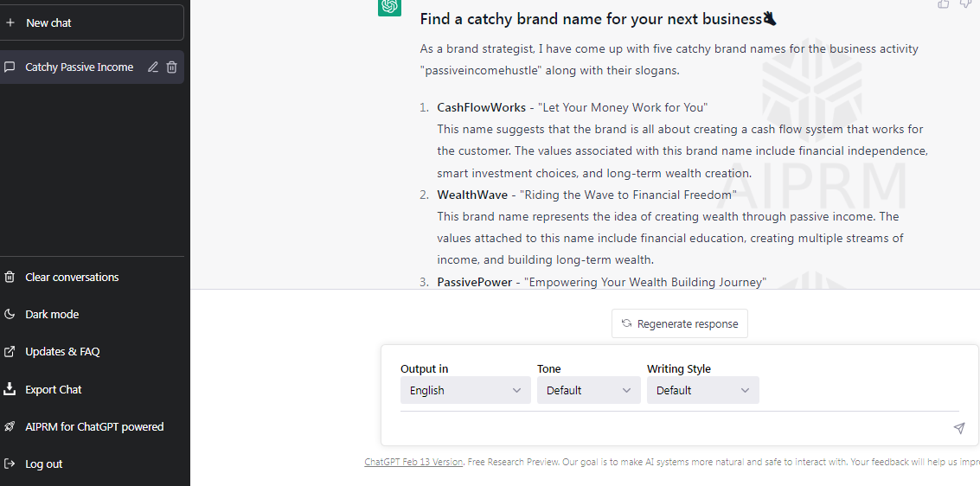This screenshot has width=980, height=486.
Task: Expand the Tone Default dropdown
Action: pyautogui.click(x=589, y=390)
